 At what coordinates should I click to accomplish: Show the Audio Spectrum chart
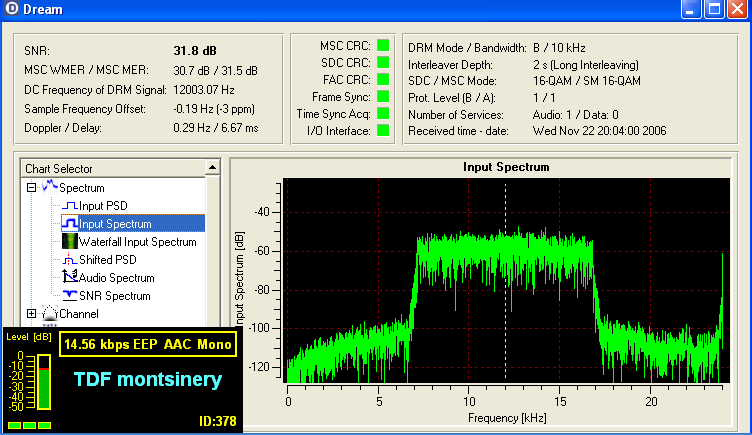click(x=117, y=278)
